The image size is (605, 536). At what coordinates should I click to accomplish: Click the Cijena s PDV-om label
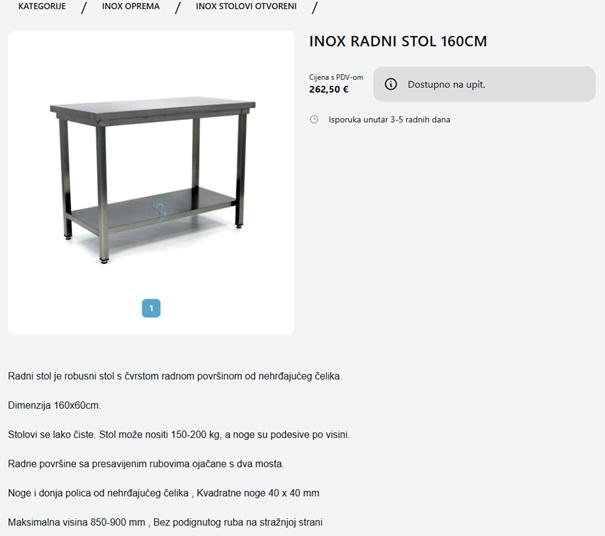coord(336,77)
